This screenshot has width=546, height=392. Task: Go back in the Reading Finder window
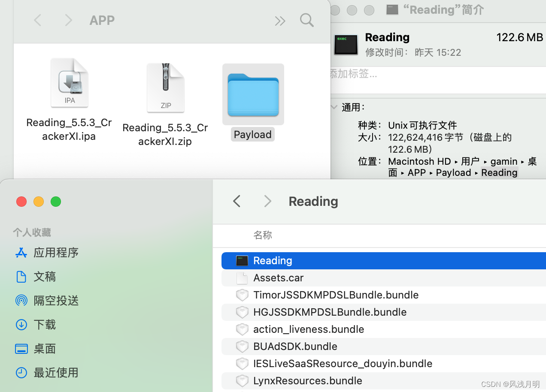[237, 201]
